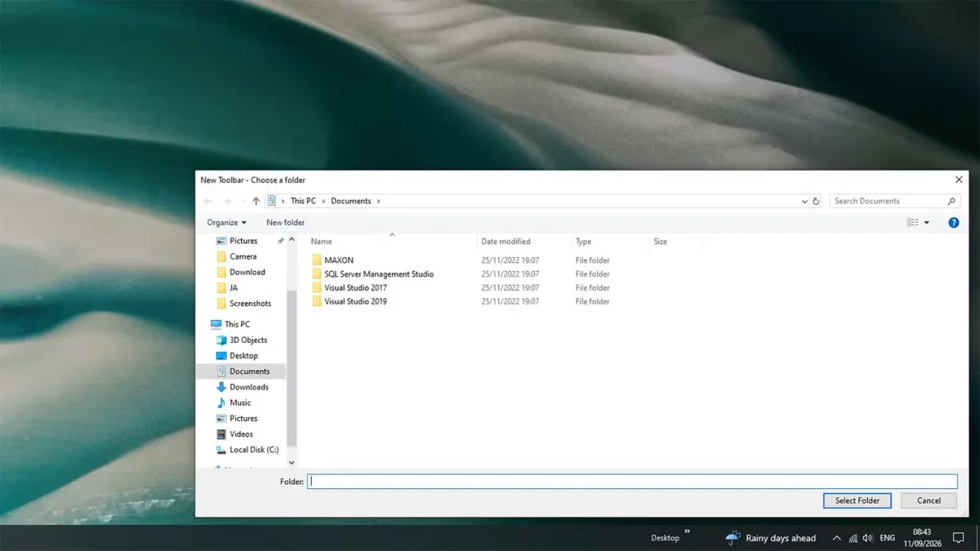Select the JA folder in sidebar
Viewport: 980px width, 551px height.
click(x=234, y=287)
